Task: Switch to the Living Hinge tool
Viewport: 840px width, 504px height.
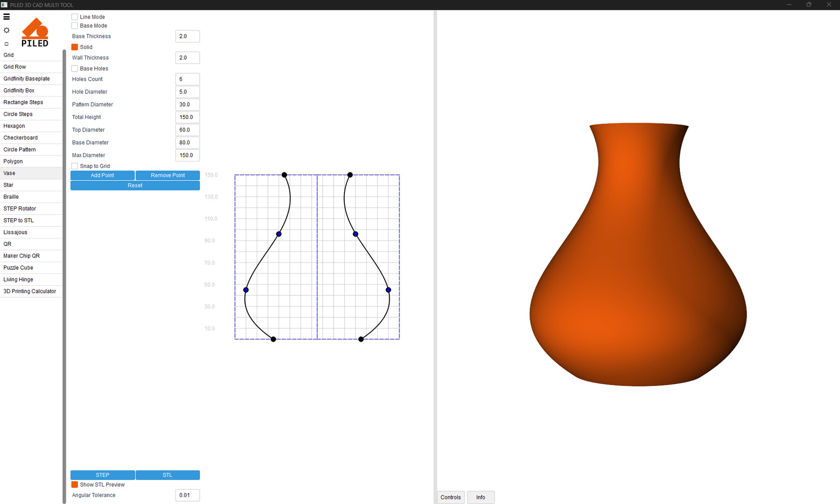Action: (x=18, y=280)
